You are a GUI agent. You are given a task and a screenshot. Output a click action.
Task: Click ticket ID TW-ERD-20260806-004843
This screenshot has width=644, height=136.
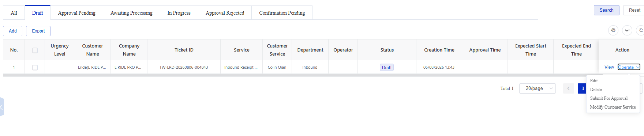click(x=184, y=67)
